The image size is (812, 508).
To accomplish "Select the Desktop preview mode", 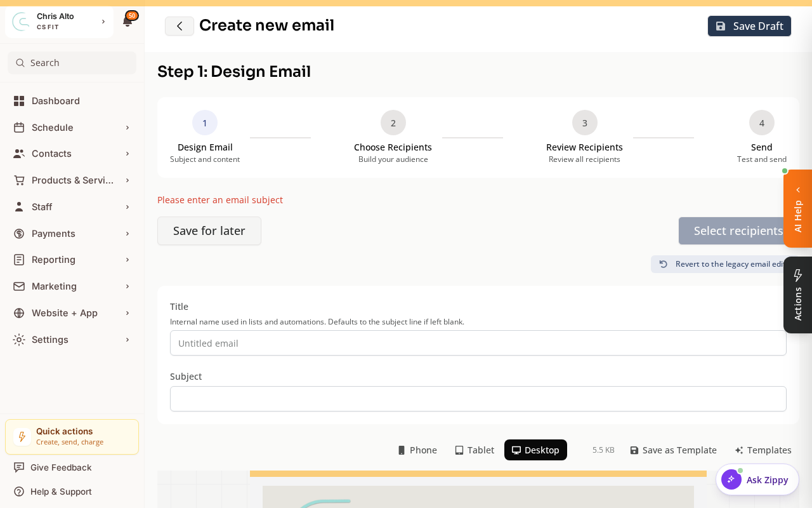I will point(535,450).
